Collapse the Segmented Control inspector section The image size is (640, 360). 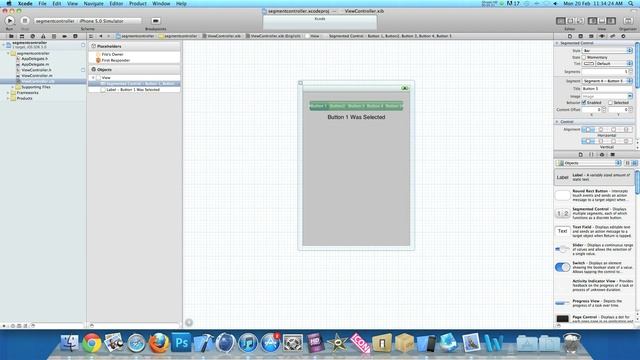(x=557, y=43)
